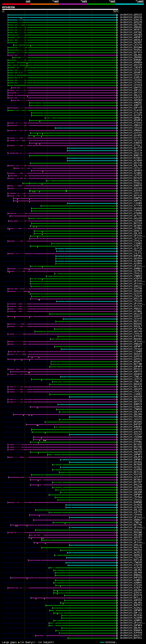The height and width of the screenshot is (644, 146).
Task: Click the cyan alignment bar for UniRef100_Q9SU33
Action: (63, 15)
